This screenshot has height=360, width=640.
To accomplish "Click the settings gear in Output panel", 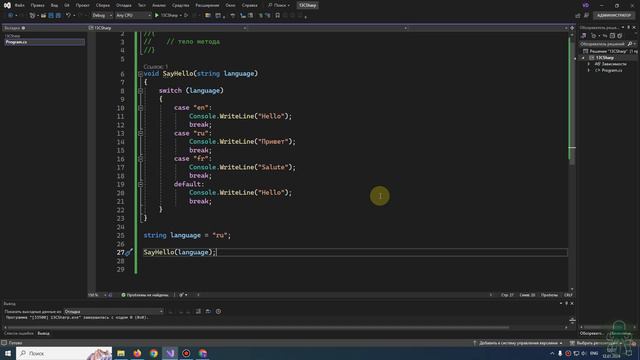I will click(x=218, y=311).
